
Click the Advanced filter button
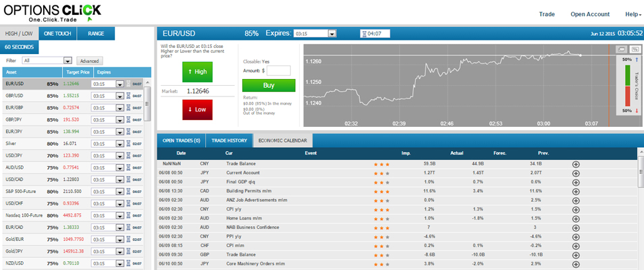point(89,61)
